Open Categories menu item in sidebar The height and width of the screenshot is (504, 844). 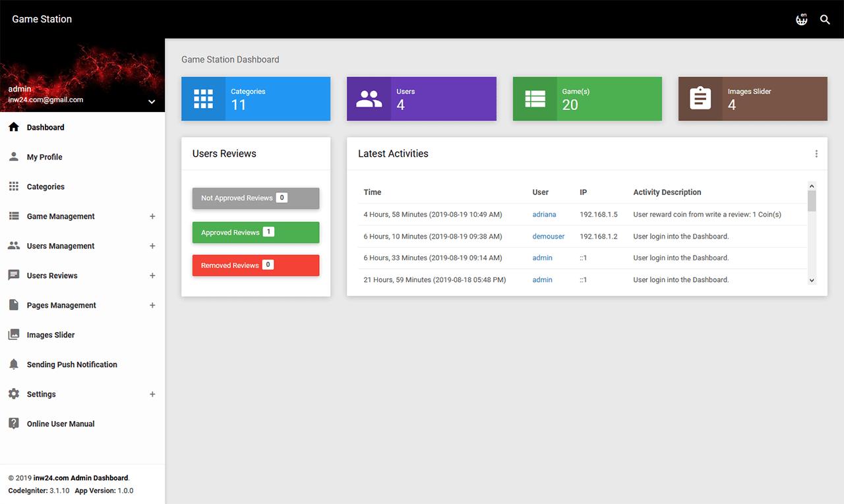click(x=82, y=186)
